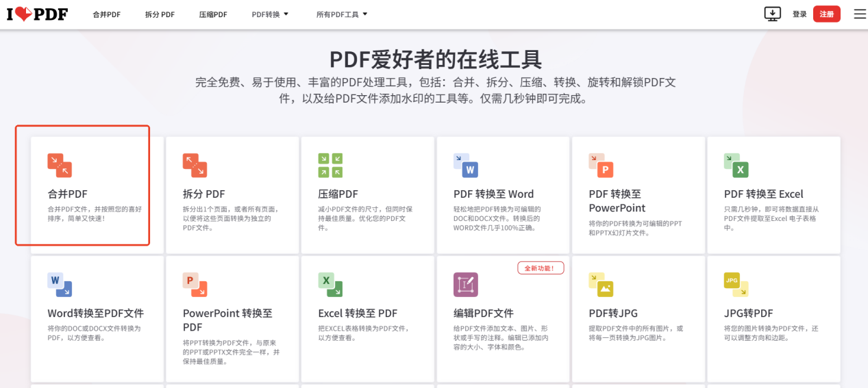
Task: Click description '给PDF文件添加文本、图片、形状'
Action: pos(500,337)
